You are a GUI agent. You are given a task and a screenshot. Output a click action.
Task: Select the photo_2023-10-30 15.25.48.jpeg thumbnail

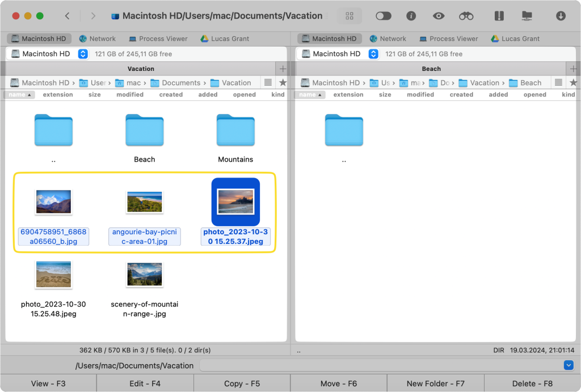53,275
